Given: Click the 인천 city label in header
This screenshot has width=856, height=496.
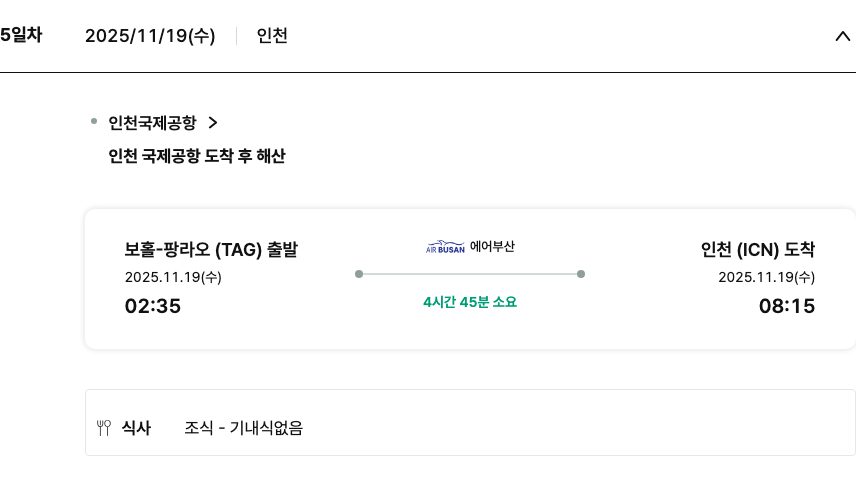Looking at the screenshot, I should 272,36.
